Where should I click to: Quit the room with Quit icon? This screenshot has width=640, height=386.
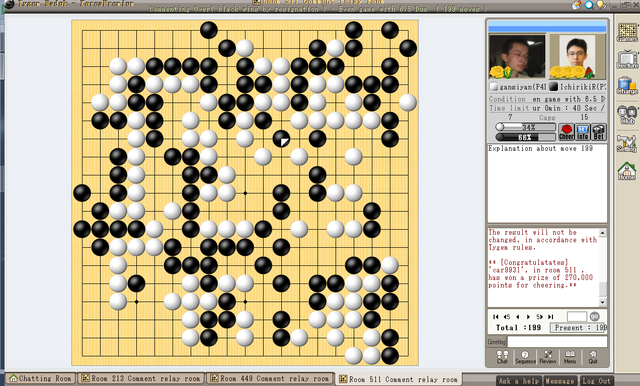593,357
